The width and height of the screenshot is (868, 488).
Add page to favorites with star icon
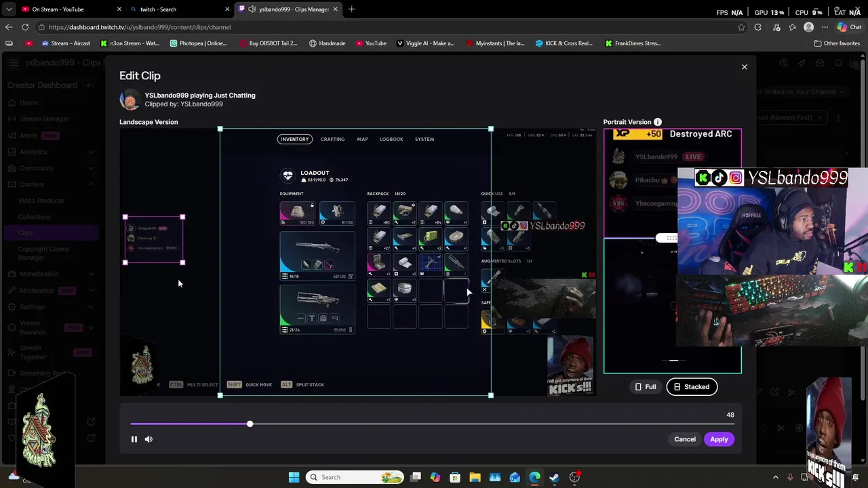click(x=741, y=27)
